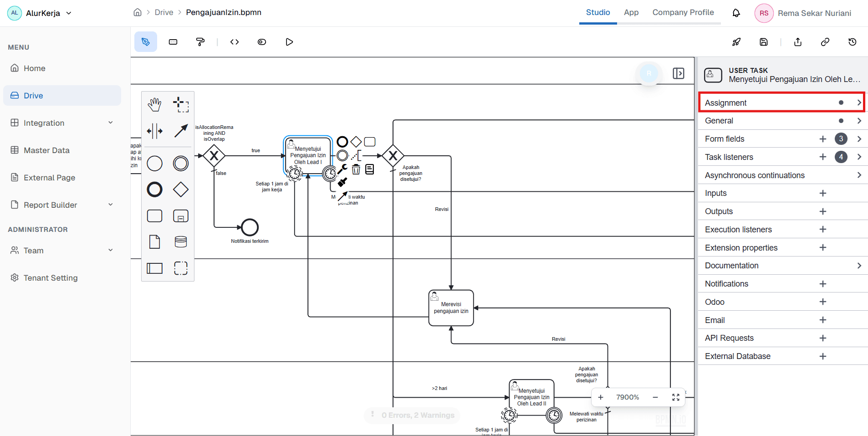The image size is (868, 436).
Task: Open the version history panel
Action: (x=853, y=41)
